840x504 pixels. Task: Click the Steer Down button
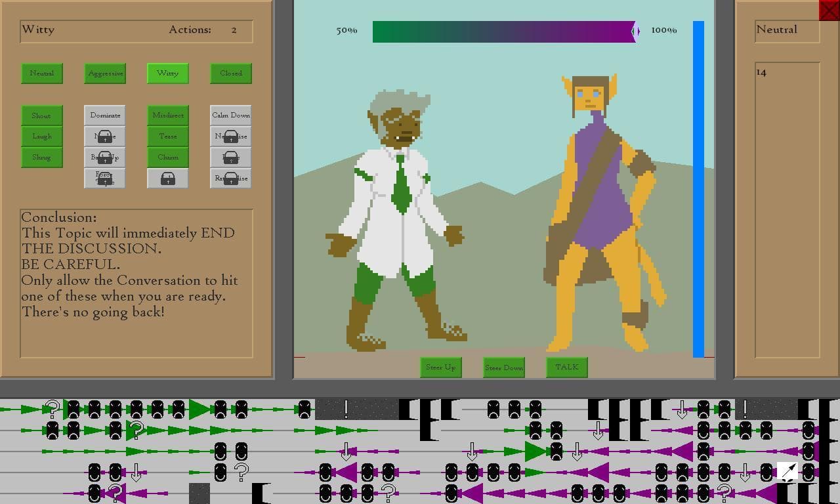pos(504,367)
